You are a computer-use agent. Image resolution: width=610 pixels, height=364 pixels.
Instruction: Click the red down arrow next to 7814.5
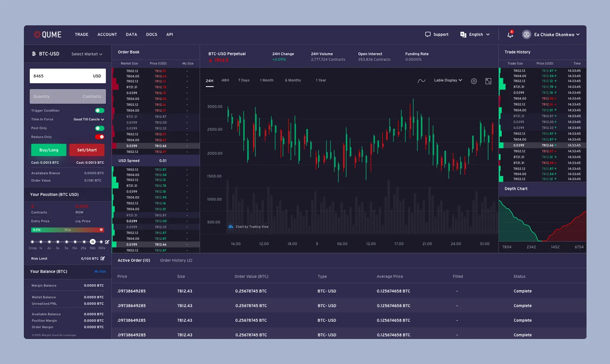tap(211, 60)
